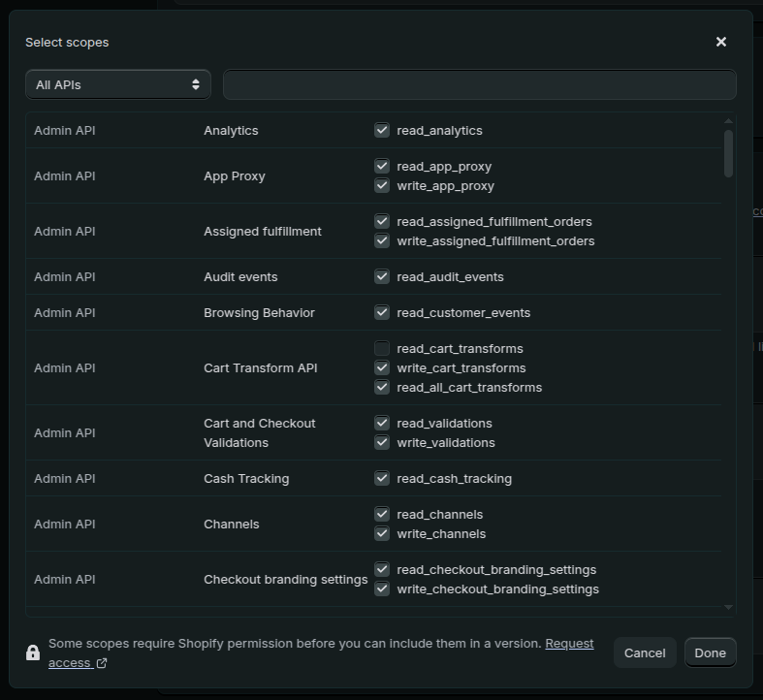The image size is (763, 700).
Task: Uncheck the write_channels checkbox
Action: [x=382, y=533]
